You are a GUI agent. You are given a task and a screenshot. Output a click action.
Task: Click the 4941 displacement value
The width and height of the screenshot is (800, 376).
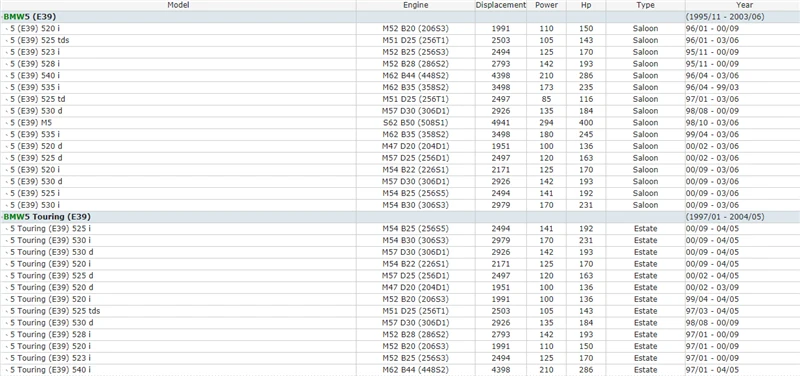click(501, 122)
